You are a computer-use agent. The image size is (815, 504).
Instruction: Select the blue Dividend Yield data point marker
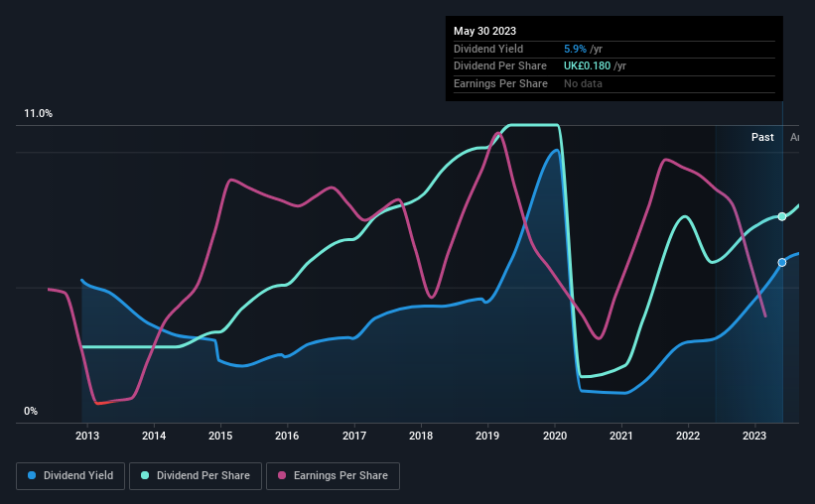pyautogui.click(x=781, y=263)
